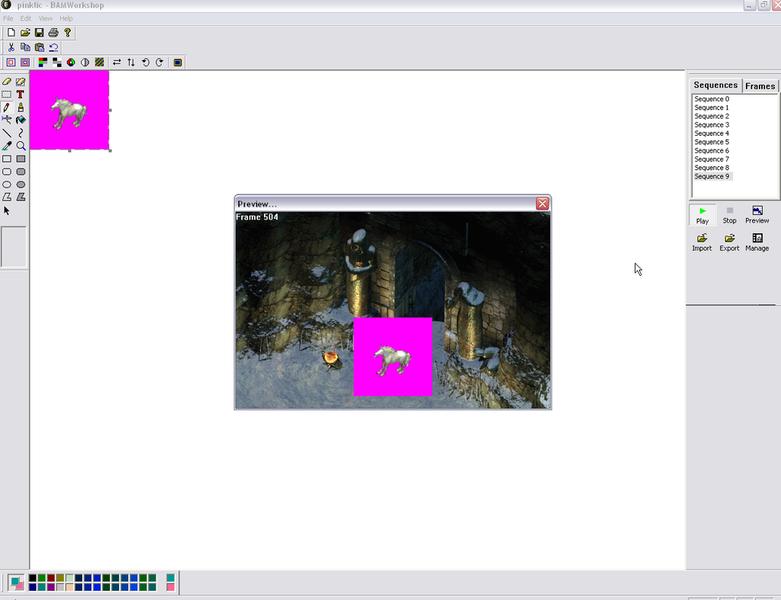781x600 pixels.
Task: Select the straight Line tool
Action: tap(6, 133)
